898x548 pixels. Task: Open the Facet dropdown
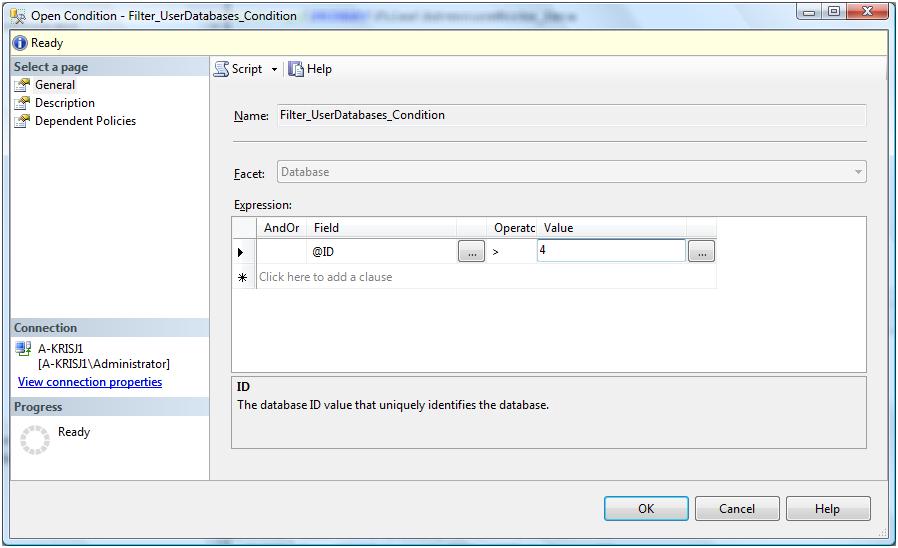pyautogui.click(x=572, y=172)
